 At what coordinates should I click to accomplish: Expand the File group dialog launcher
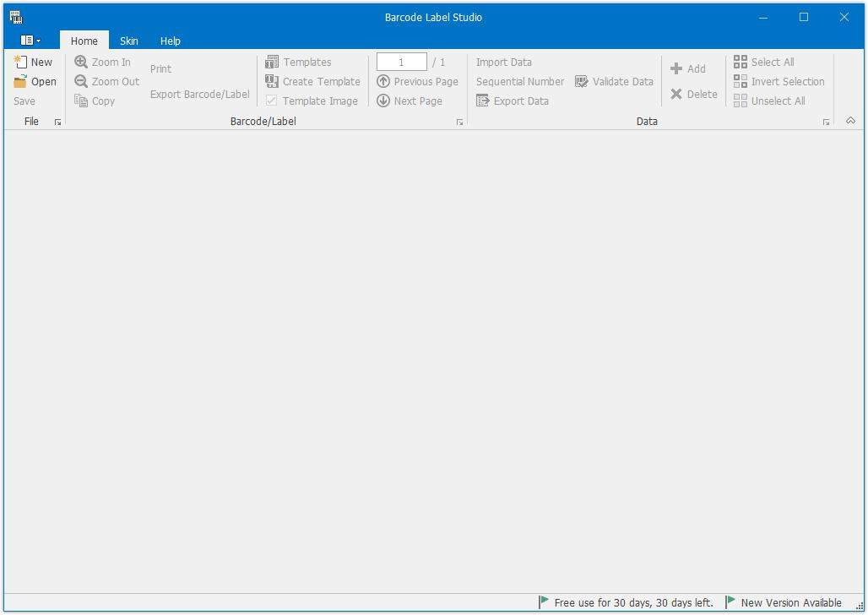point(57,122)
